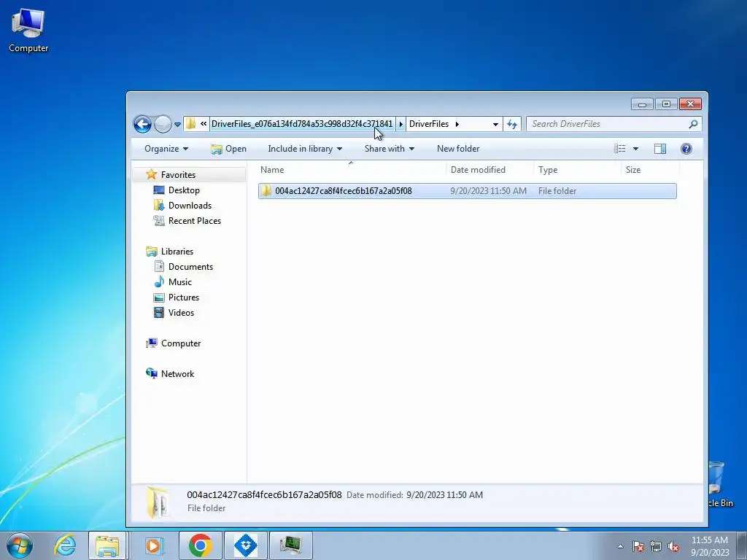Click Open on the toolbar
The image size is (747, 560).
[x=228, y=149]
